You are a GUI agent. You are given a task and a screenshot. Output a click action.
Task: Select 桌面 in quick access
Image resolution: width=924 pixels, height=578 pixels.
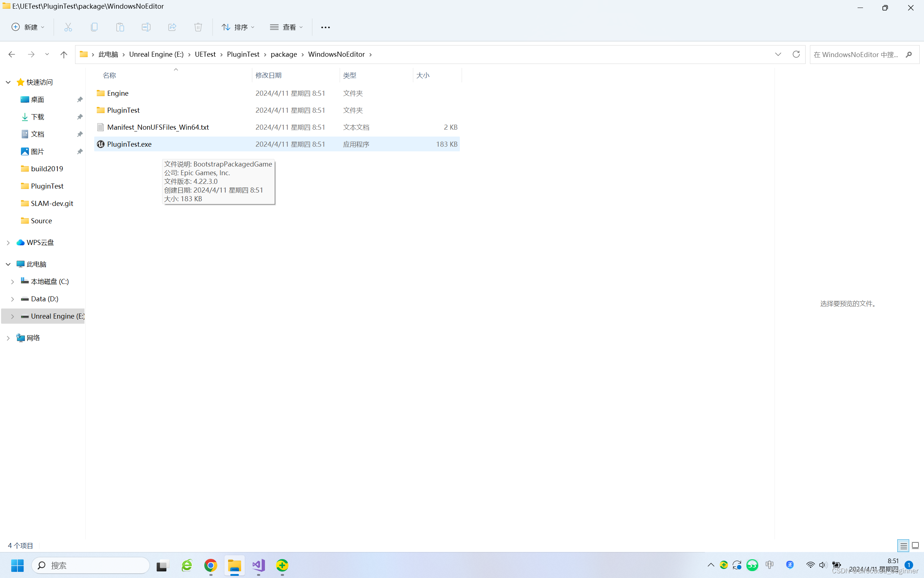(38, 99)
